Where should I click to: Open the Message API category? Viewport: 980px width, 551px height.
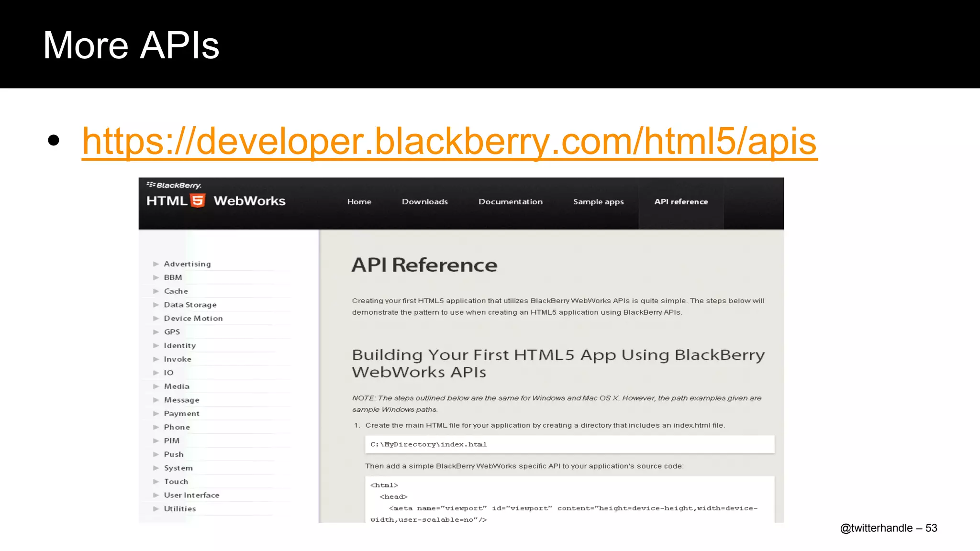[181, 400]
